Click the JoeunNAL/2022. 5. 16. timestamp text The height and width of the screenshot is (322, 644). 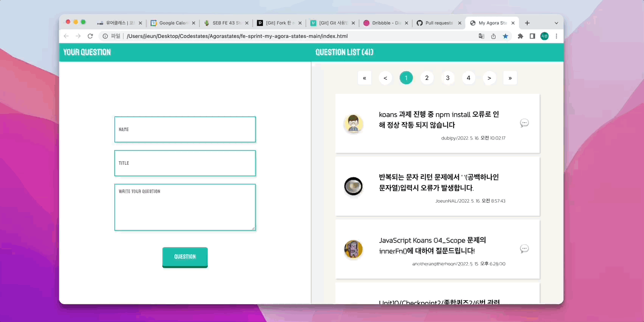click(470, 201)
